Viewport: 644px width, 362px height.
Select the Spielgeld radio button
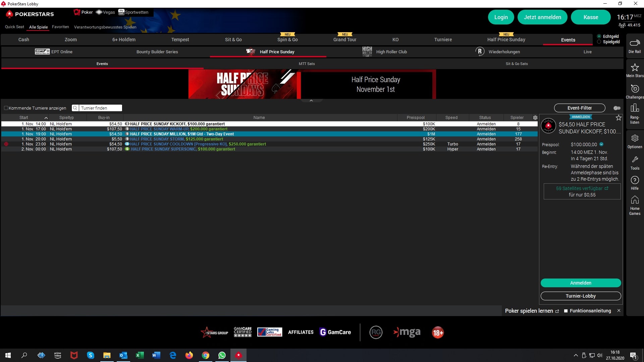point(599,42)
